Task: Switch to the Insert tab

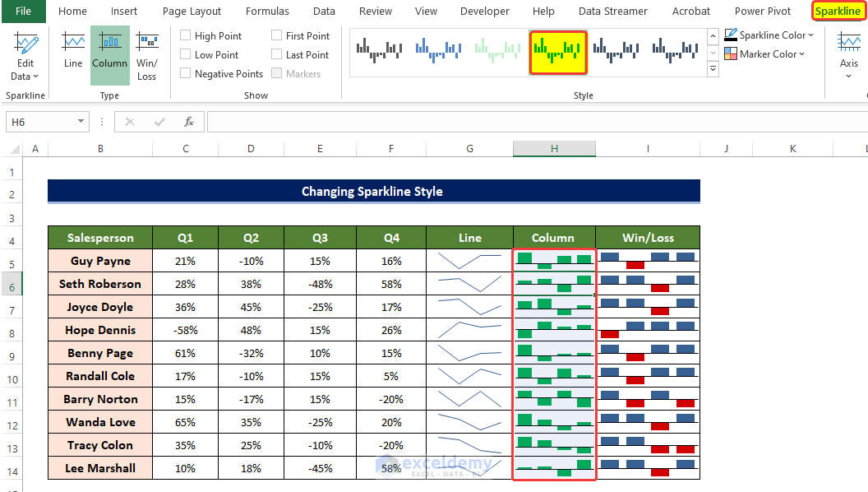Action: pos(124,11)
